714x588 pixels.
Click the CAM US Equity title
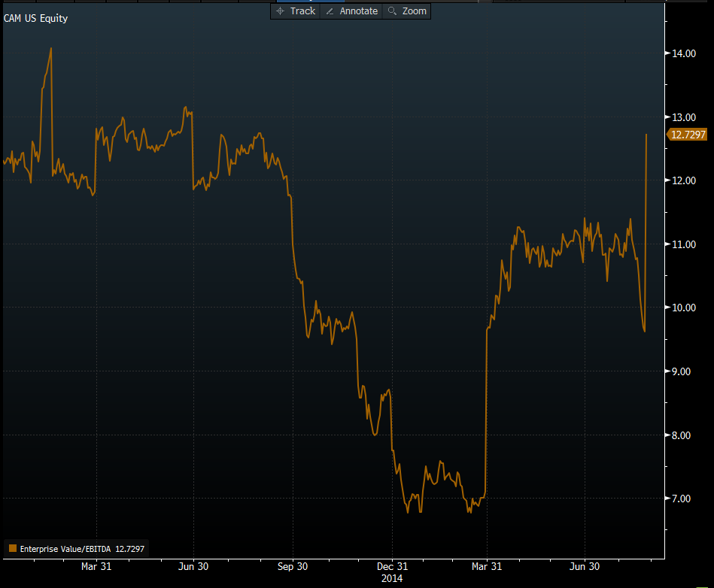(35, 18)
